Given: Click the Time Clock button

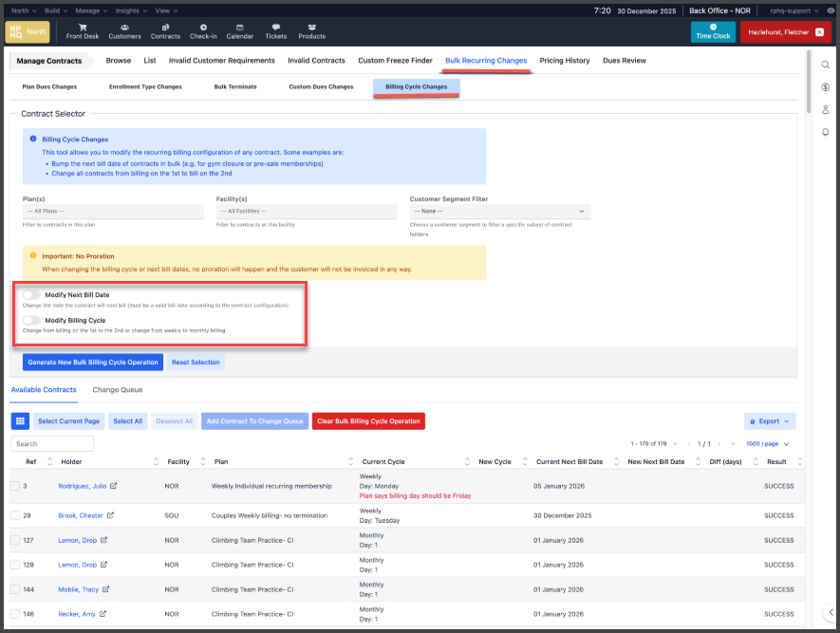Looking at the screenshot, I should (x=713, y=31).
